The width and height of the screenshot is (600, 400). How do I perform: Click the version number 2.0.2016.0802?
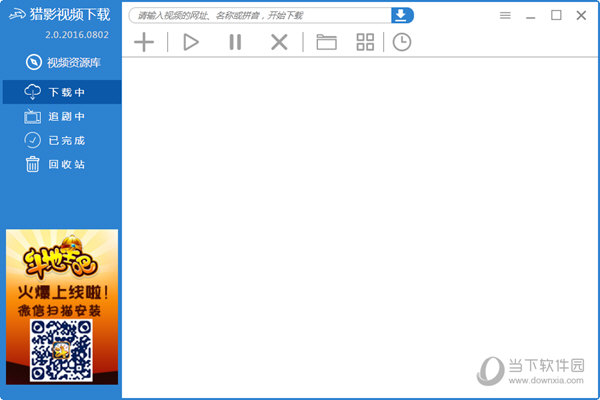pos(77,35)
